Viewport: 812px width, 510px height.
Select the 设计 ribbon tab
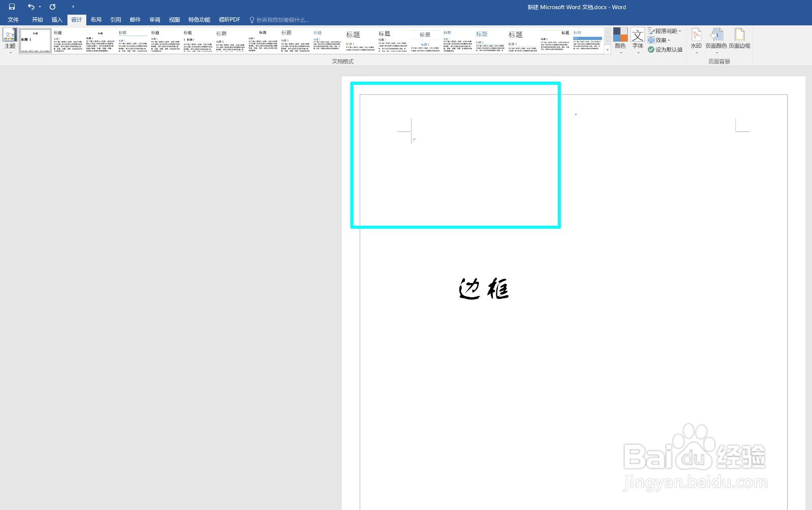(77, 20)
